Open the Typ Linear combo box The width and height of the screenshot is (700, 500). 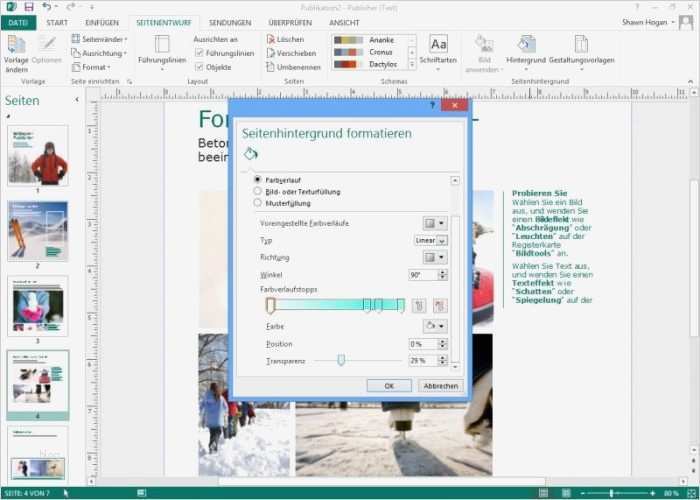click(431, 240)
